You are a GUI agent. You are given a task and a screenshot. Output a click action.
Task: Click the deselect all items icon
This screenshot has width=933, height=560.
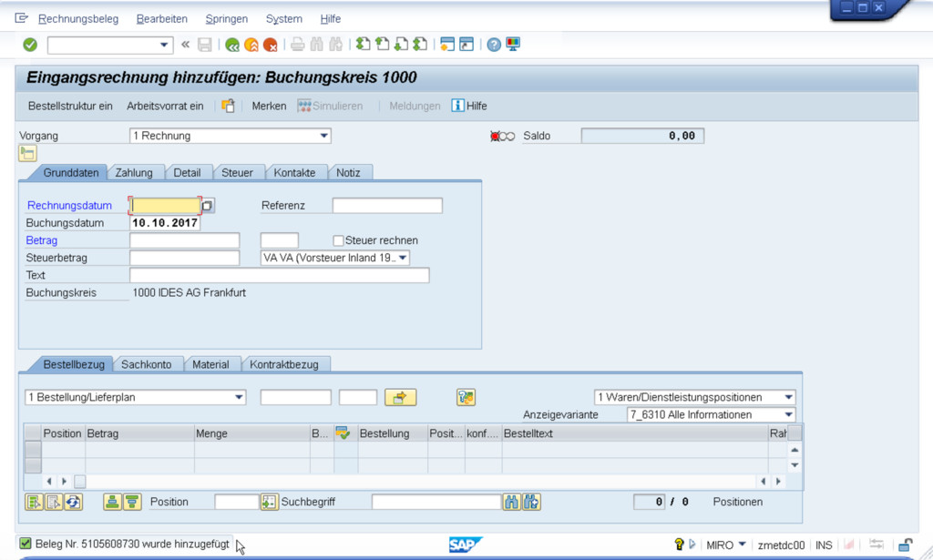point(54,503)
